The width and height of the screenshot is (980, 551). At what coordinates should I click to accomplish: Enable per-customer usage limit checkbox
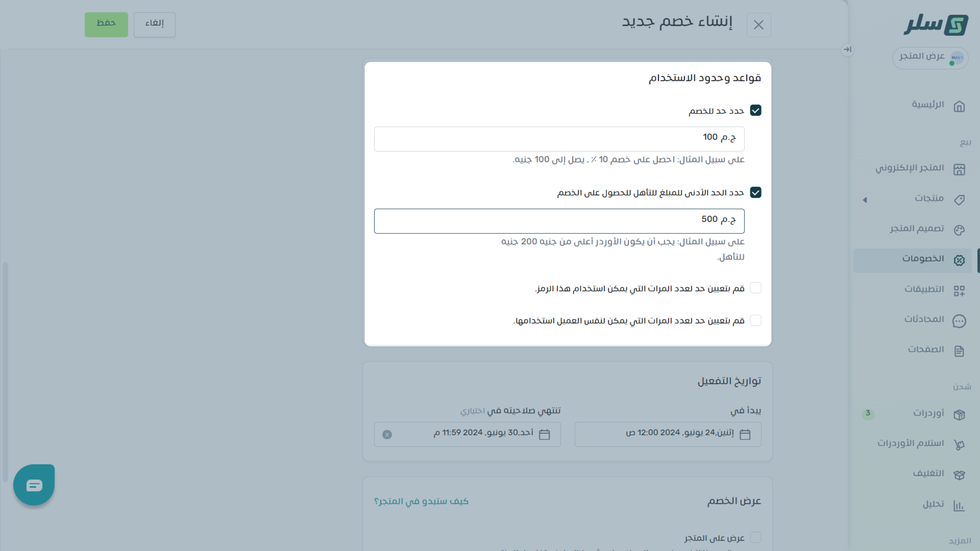point(756,320)
